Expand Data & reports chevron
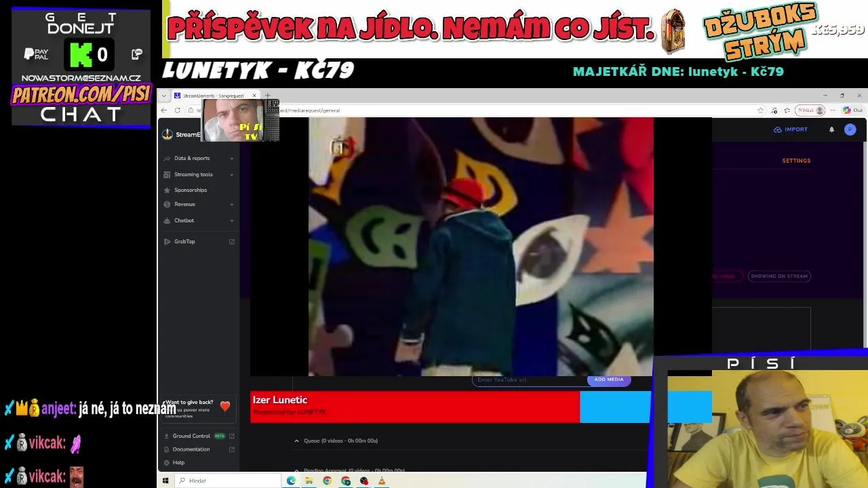This screenshot has width=868, height=488. pyautogui.click(x=232, y=159)
